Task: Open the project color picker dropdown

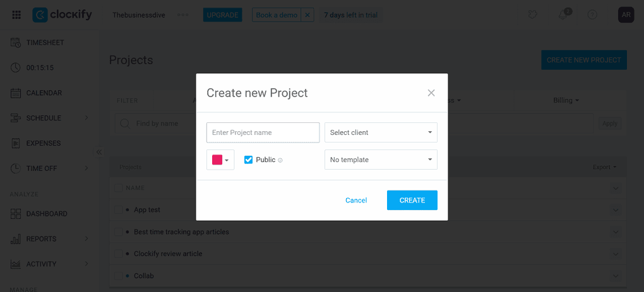Action: [220, 160]
